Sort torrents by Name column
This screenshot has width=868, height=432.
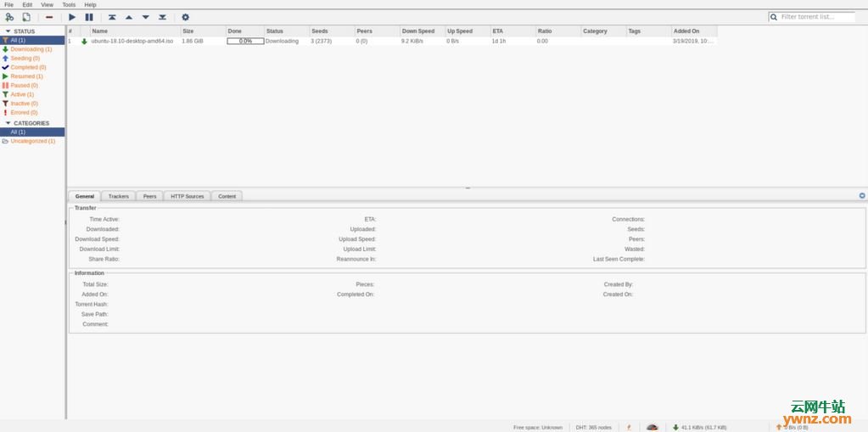(x=135, y=31)
